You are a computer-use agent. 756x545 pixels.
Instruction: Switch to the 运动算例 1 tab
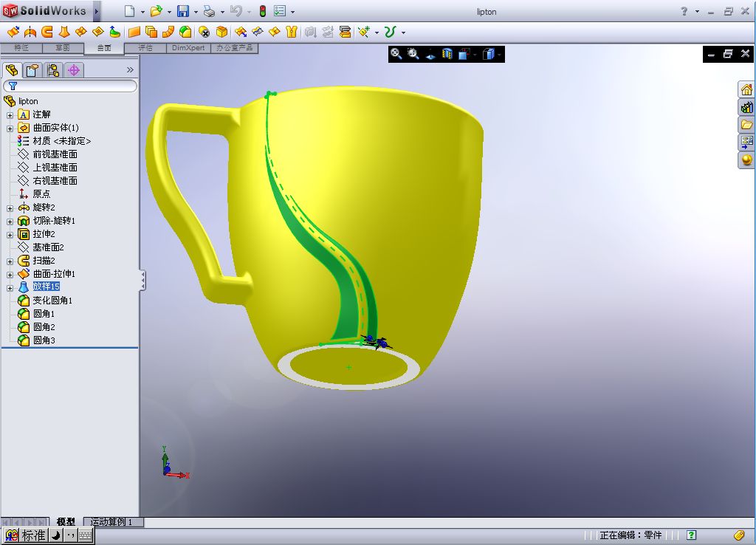[111, 522]
